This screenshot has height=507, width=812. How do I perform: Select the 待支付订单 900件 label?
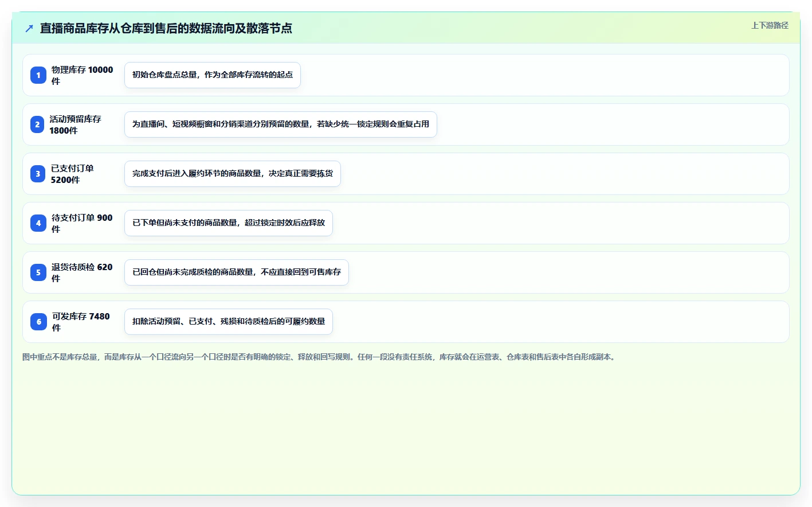[x=82, y=223]
